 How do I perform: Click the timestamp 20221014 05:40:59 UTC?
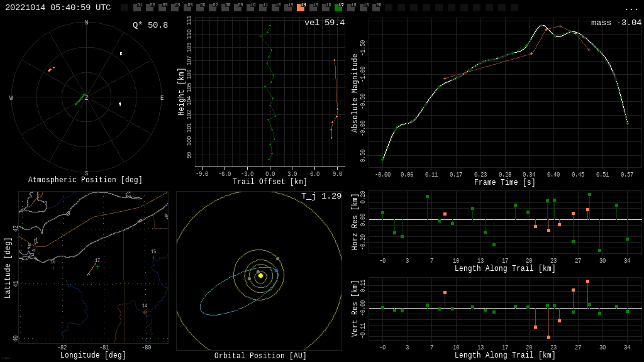coord(58,8)
